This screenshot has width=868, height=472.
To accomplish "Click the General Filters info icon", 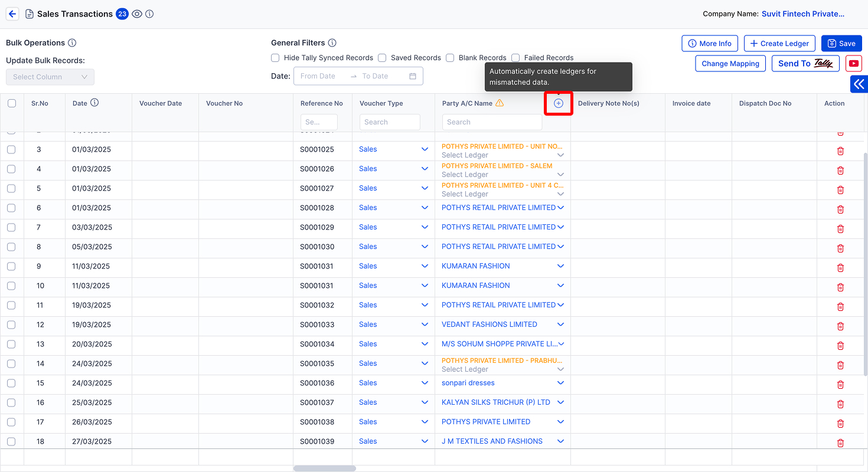I will tap(332, 42).
